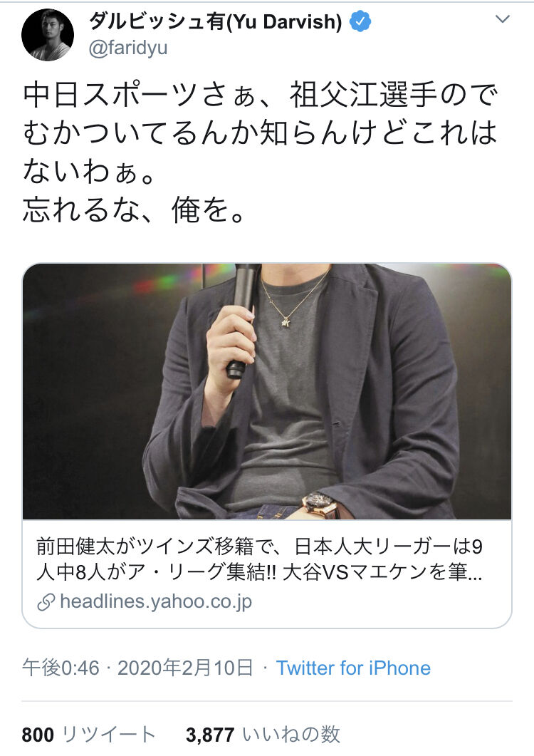Viewport: 534px width, 756px height.
Task: Click the 前田健太がツインズ移籍で article headline
Action: [259, 559]
